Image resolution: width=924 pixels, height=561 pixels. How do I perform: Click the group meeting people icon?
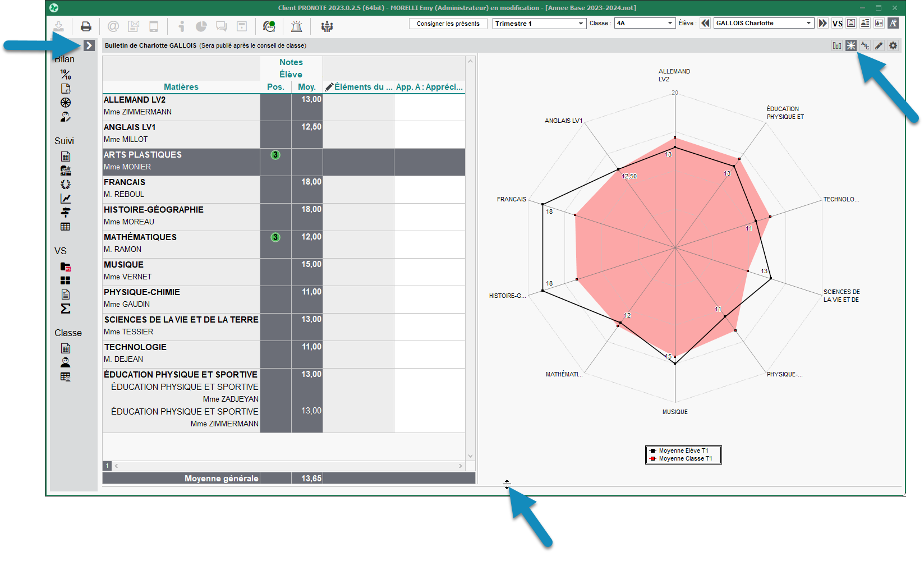coord(327,26)
